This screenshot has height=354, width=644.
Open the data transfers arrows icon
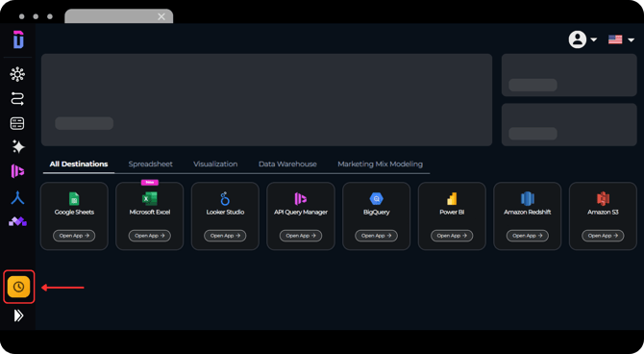[17, 99]
